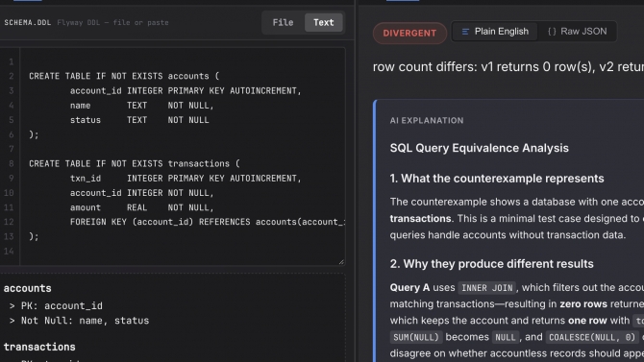Click the 'CREATE TABLE IF NOT EXISTS accounts' line
644x362 pixels.
pos(124,77)
